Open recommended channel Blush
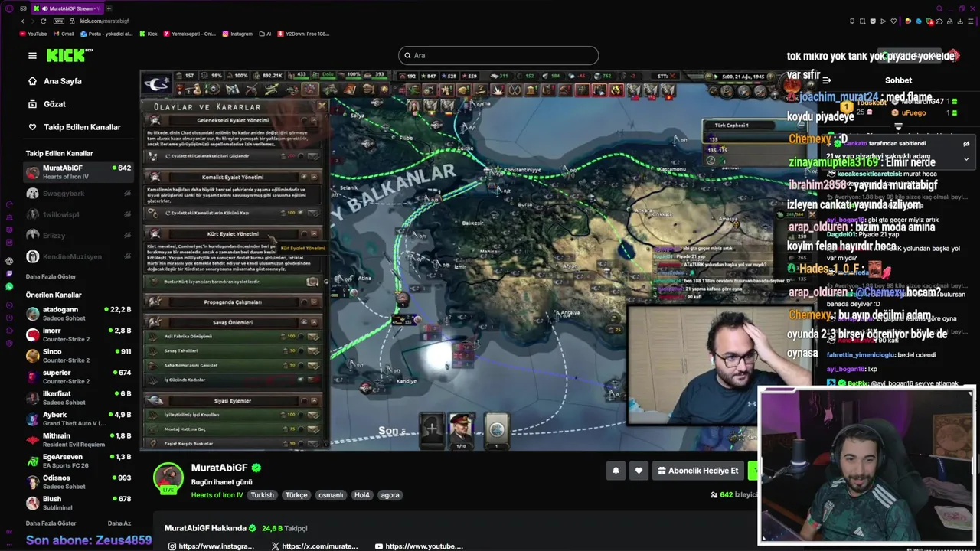The height and width of the screenshot is (551, 980). (78, 503)
